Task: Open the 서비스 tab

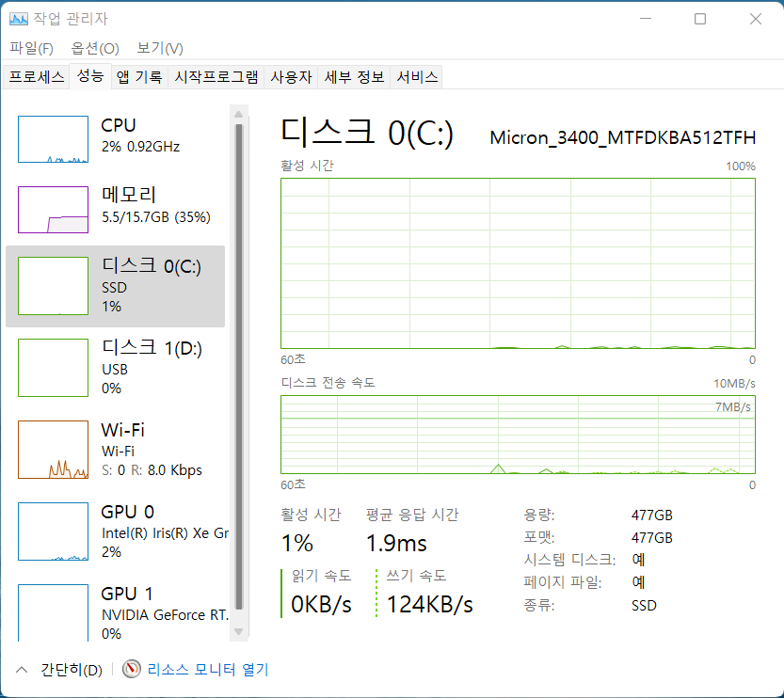Action: [417, 77]
